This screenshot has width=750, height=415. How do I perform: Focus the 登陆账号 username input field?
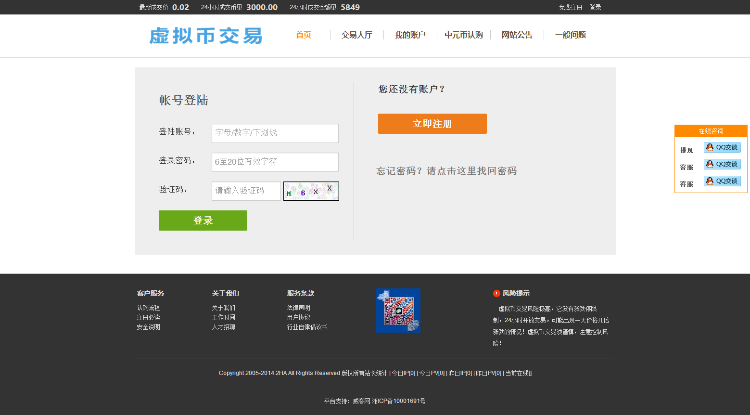275,133
